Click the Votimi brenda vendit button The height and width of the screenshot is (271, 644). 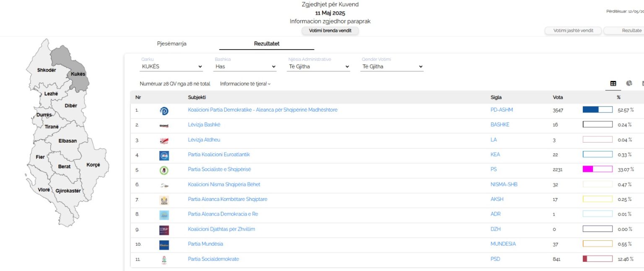[330, 31]
